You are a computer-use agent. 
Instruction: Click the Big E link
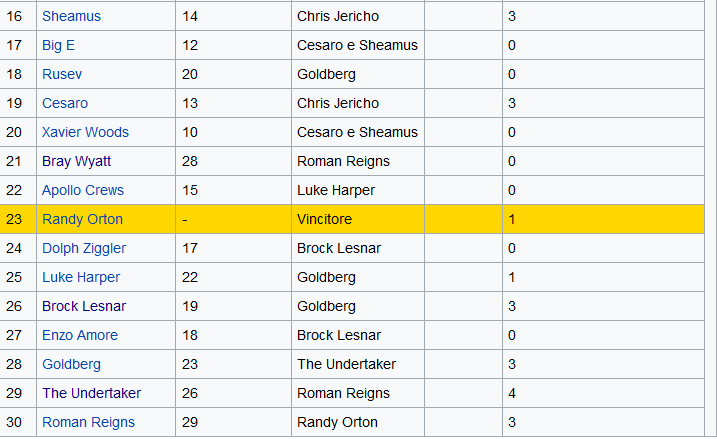(59, 45)
